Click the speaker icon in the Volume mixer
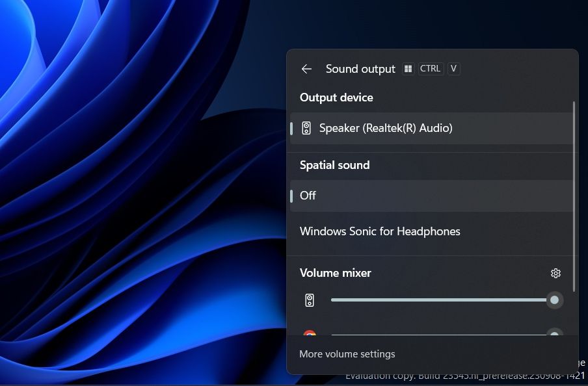The width and height of the screenshot is (588, 386). click(x=309, y=300)
